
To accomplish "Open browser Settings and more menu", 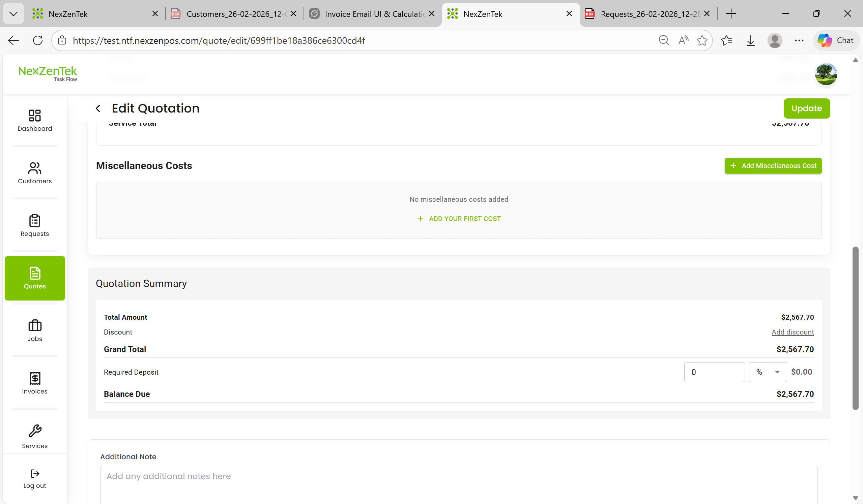I will click(x=799, y=40).
